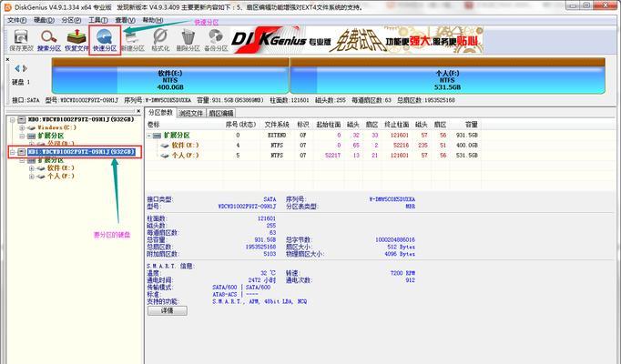Collapse 扩展分区 row in the partition table
The width and height of the screenshot is (621, 364).
point(149,136)
